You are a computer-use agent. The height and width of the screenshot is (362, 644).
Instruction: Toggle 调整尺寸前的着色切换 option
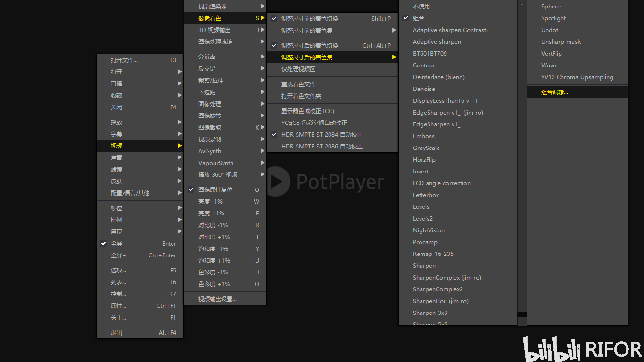click(x=332, y=19)
